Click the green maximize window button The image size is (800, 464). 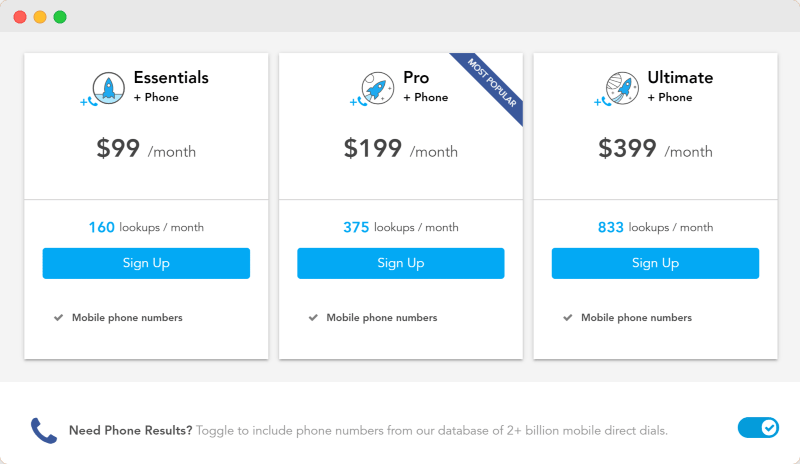click(60, 17)
